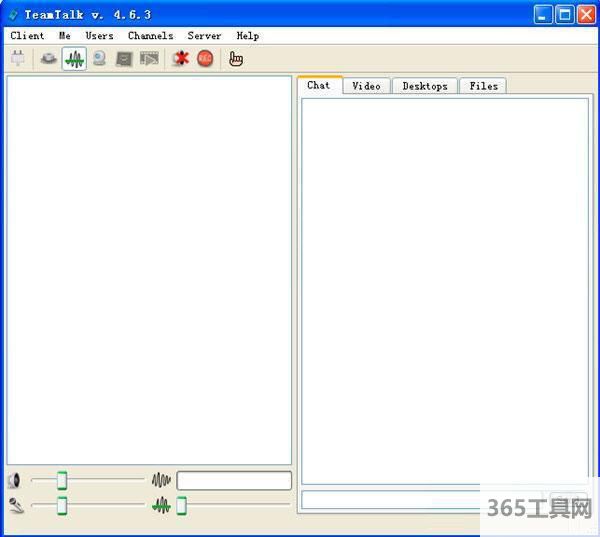
Task: Expand the Channels menu
Action: click(x=150, y=36)
